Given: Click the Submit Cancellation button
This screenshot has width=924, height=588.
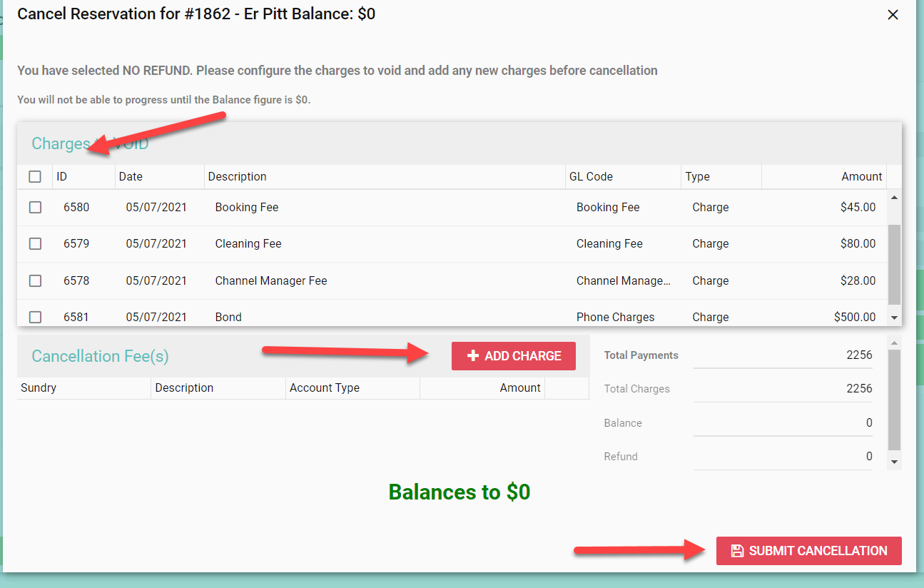Looking at the screenshot, I should point(808,551).
